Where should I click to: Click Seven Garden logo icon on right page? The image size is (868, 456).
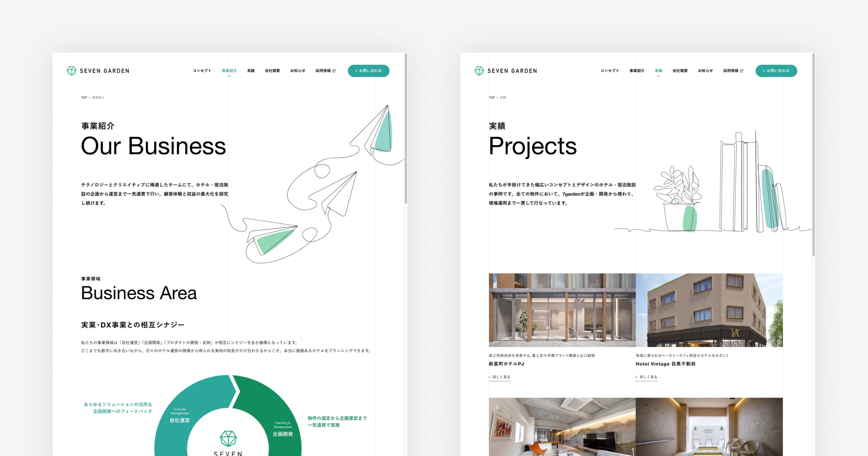click(479, 71)
